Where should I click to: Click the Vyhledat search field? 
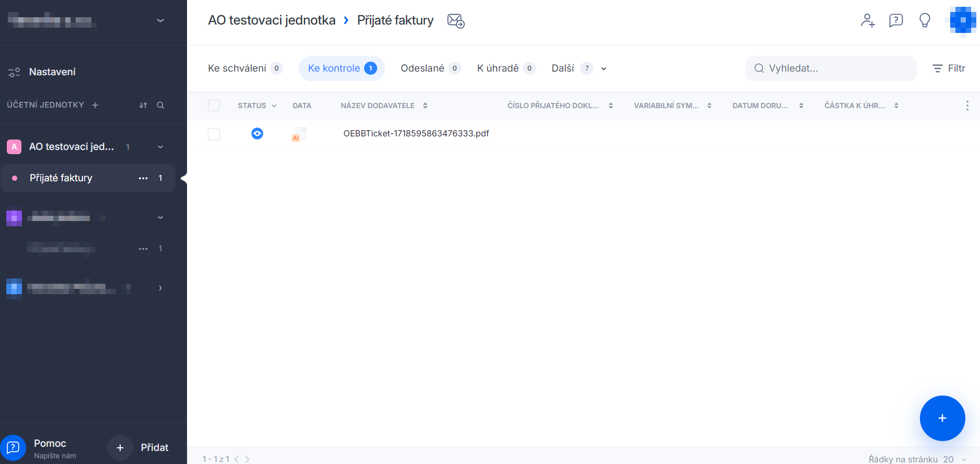831,68
